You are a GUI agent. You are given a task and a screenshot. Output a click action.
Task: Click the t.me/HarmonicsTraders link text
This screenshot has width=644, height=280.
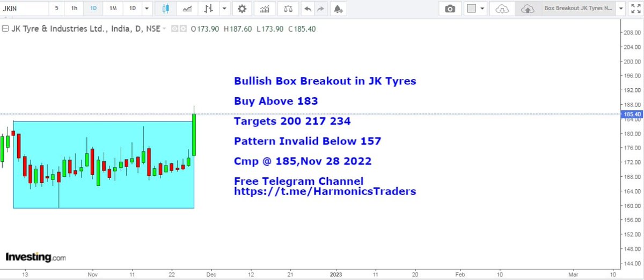325,191
